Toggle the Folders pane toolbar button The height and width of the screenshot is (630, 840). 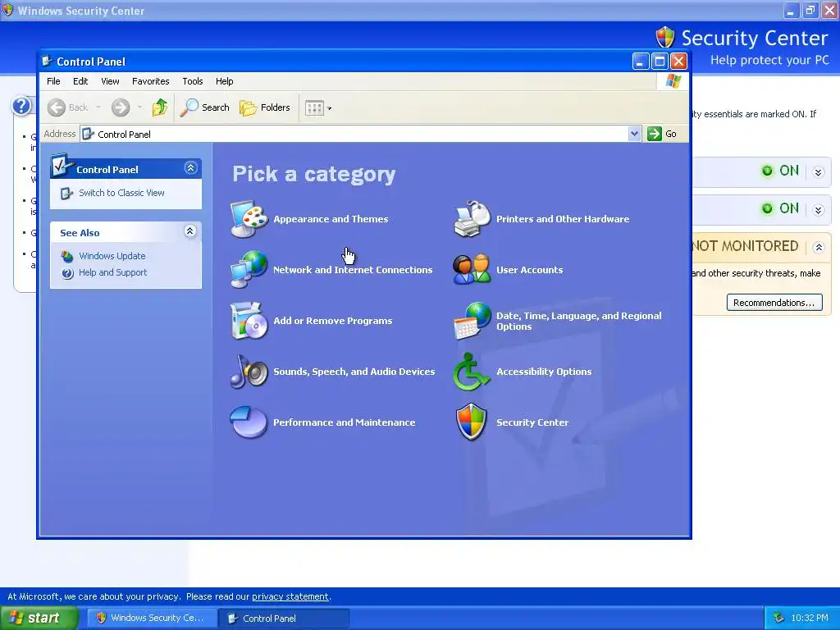(265, 107)
